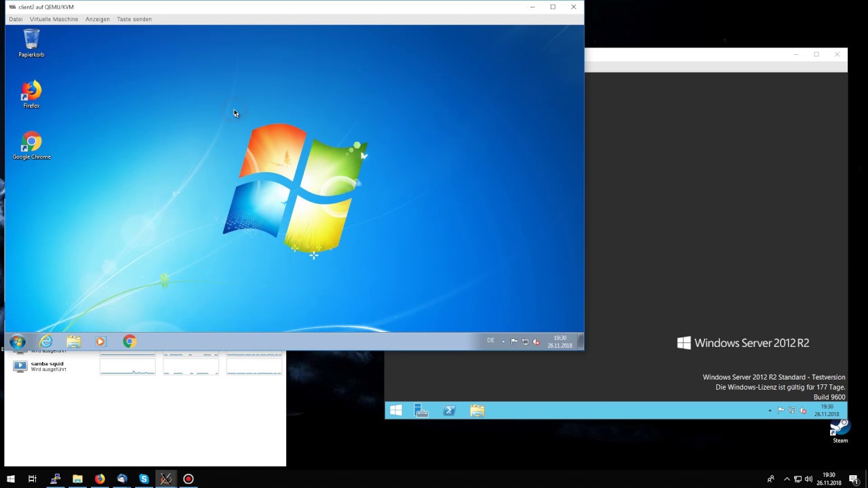
Task: Minimize the Windows Server 2012 VM window
Action: [796, 54]
